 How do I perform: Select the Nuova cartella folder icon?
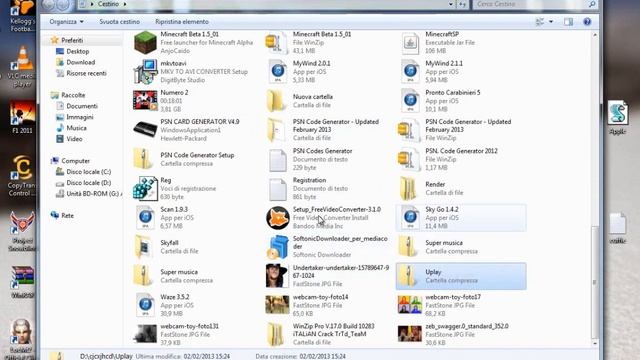pos(276,101)
